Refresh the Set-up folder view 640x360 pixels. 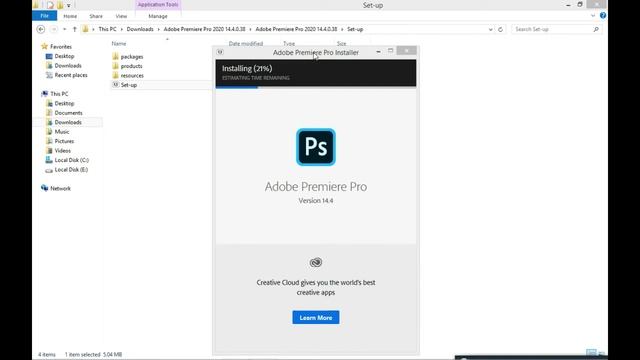[500, 29]
